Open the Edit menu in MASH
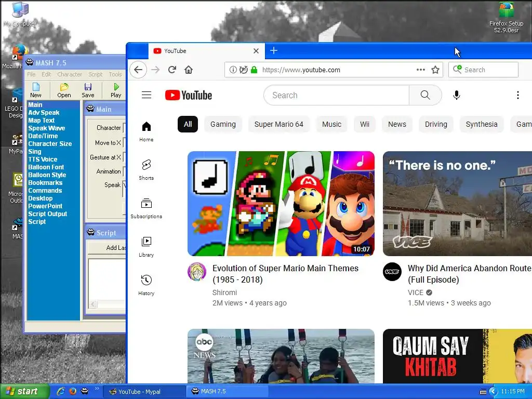This screenshot has width=532, height=399. point(46,74)
